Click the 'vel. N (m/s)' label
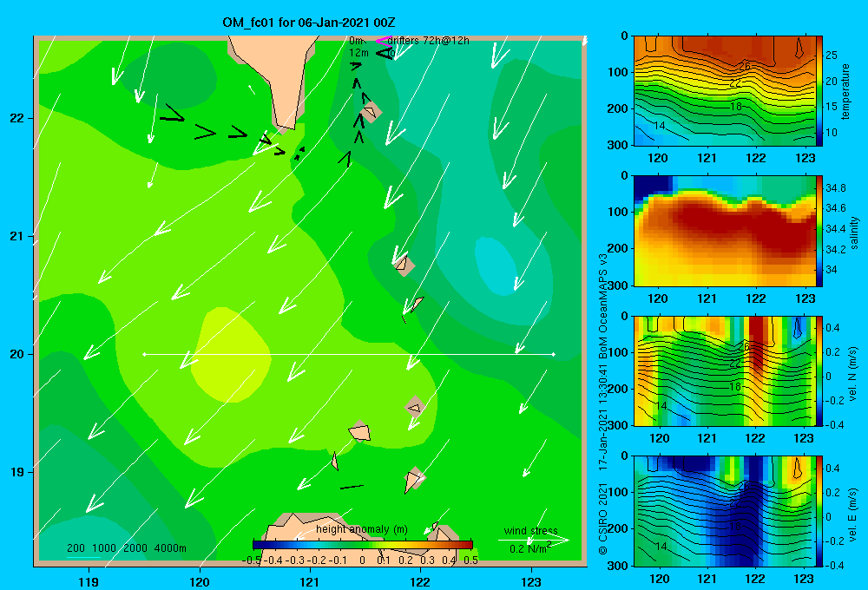 [x=853, y=374]
